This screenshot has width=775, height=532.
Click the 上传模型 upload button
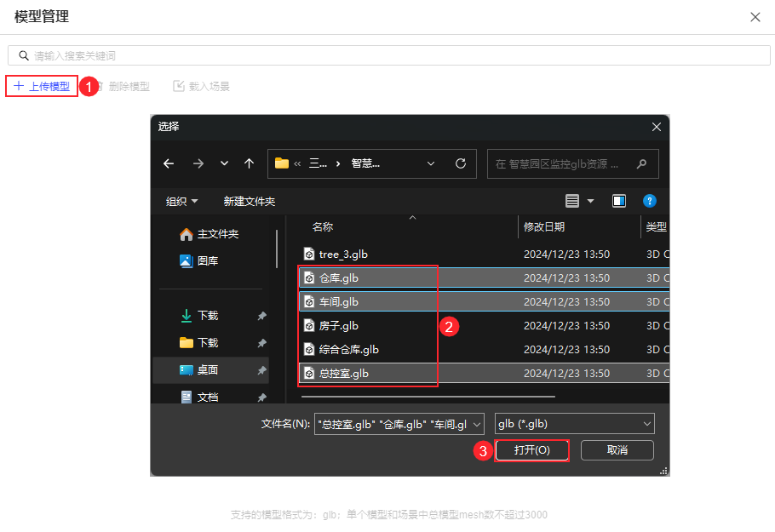(x=42, y=86)
